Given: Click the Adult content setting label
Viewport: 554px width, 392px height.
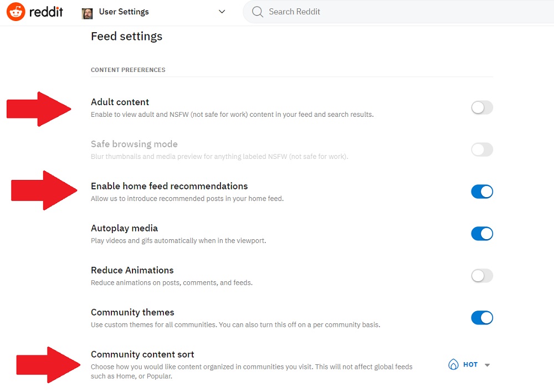Looking at the screenshot, I should (120, 102).
